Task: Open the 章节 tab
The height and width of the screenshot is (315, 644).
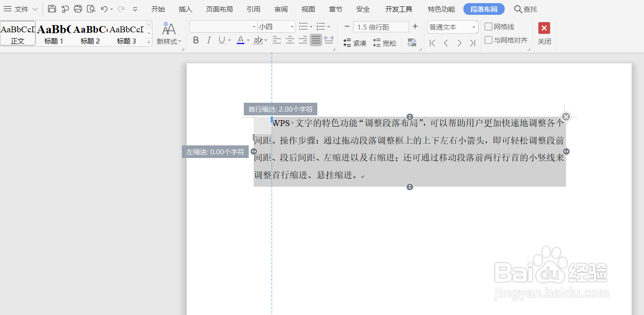Action: (x=335, y=9)
